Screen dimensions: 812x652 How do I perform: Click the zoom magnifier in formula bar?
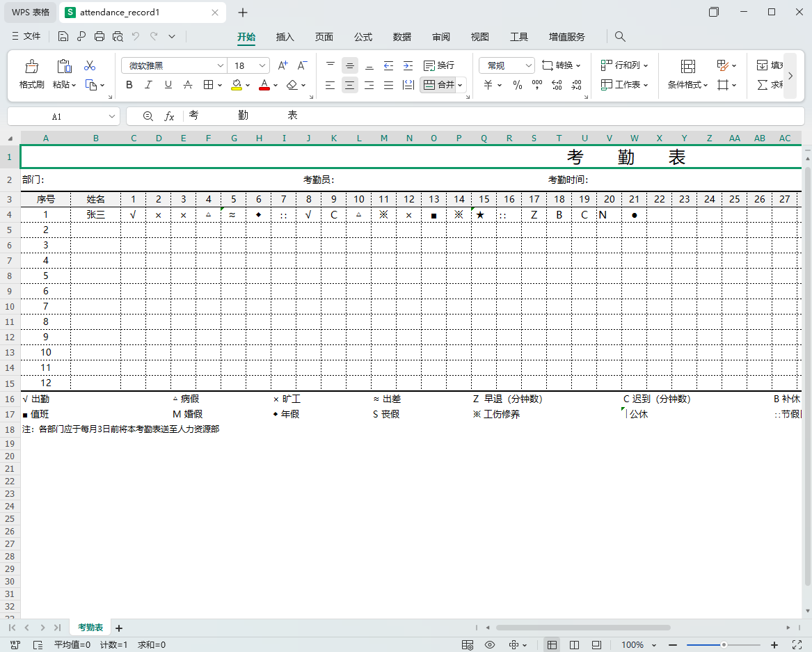pyautogui.click(x=148, y=116)
